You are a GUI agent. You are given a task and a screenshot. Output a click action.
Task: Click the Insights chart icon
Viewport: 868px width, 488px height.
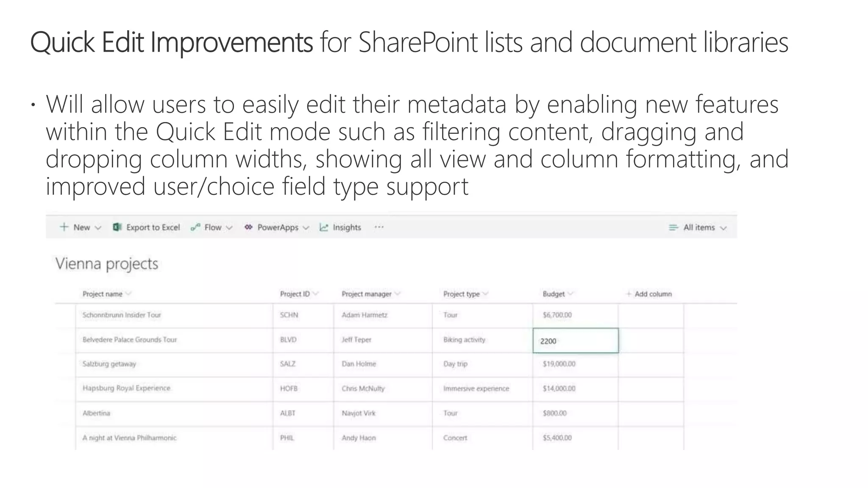324,227
